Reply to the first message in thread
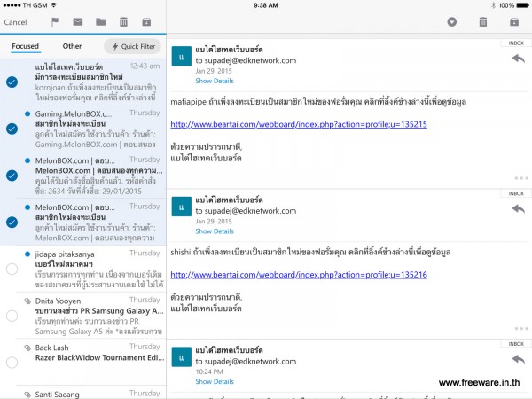The width and height of the screenshot is (532, 399). (x=518, y=59)
